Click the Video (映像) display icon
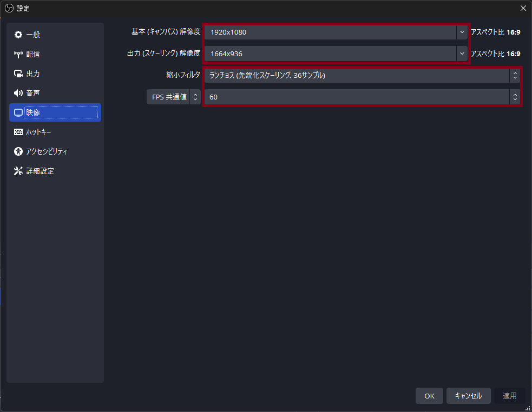The width and height of the screenshot is (532, 412). 18,112
